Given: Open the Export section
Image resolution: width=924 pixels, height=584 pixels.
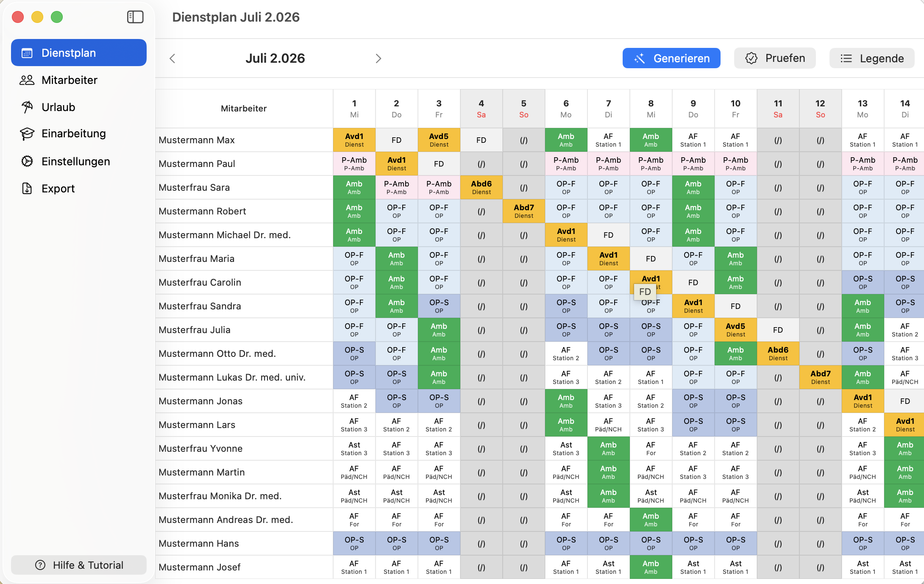Looking at the screenshot, I should (x=79, y=189).
